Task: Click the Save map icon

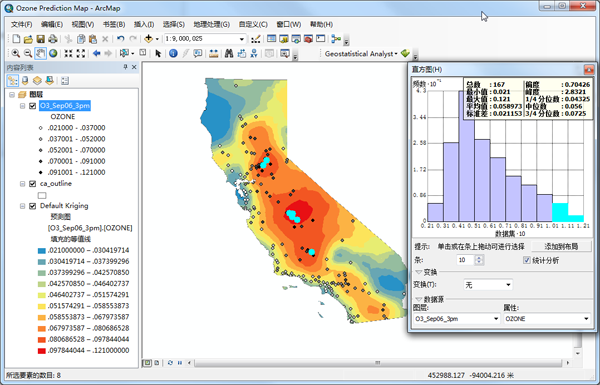Action: pos(41,39)
